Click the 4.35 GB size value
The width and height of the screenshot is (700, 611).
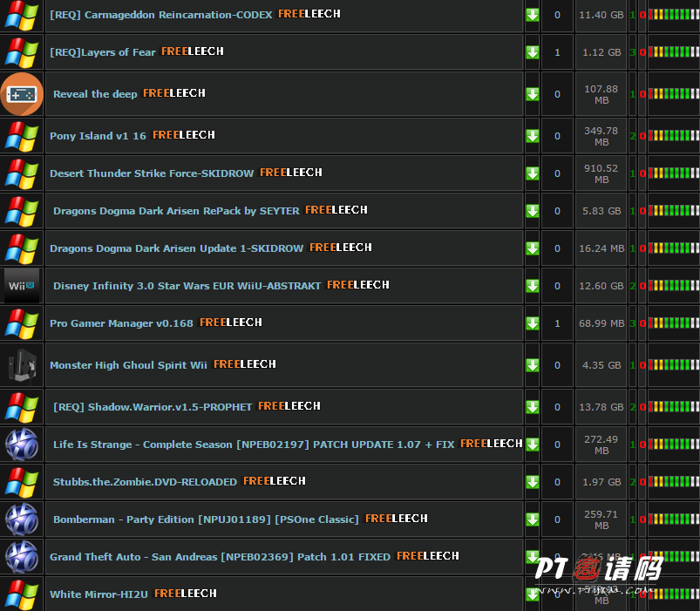(x=601, y=365)
